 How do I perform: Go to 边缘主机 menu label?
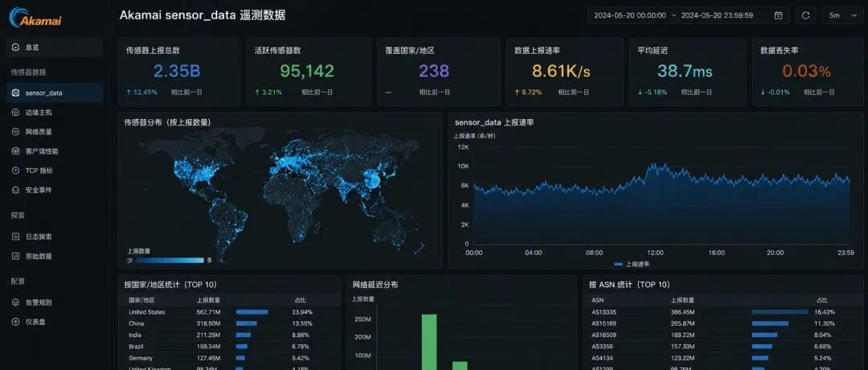[39, 113]
